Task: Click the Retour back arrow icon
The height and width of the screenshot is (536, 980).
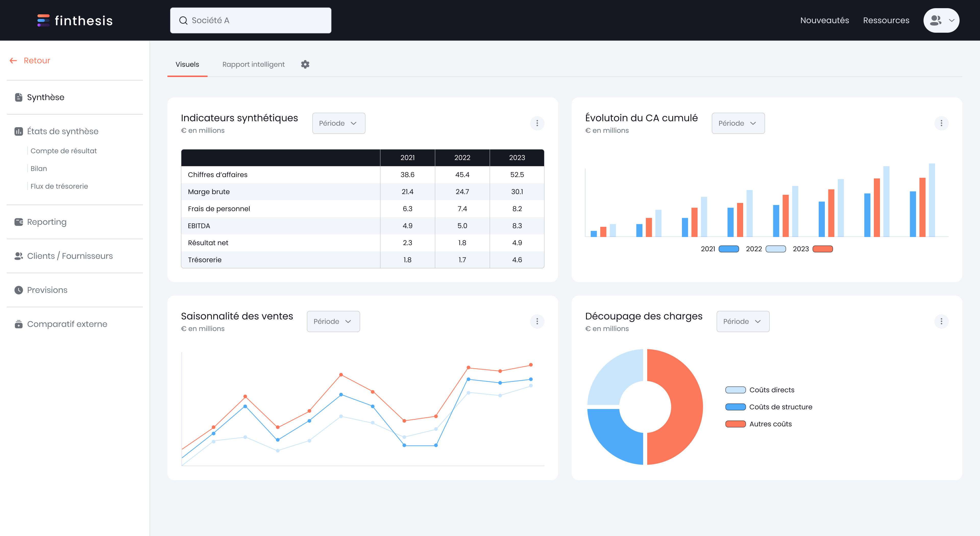Action: (13, 61)
